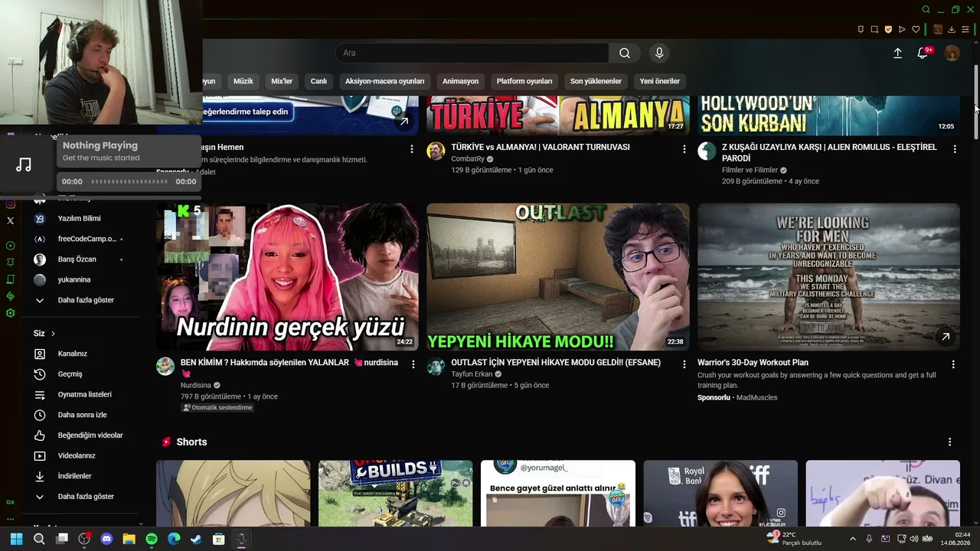Open Steam from the taskbar
The image size is (980, 551).
(196, 539)
